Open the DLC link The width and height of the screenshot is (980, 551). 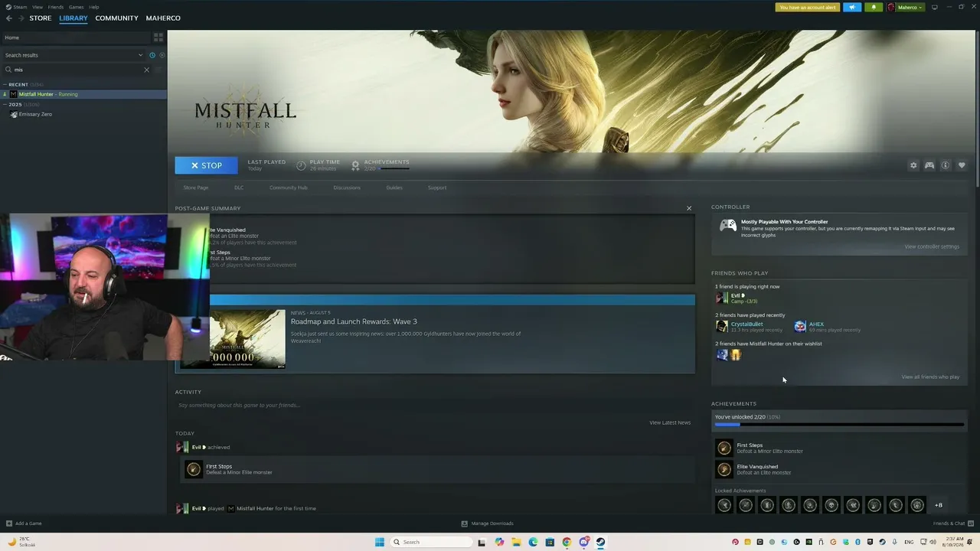coord(239,187)
